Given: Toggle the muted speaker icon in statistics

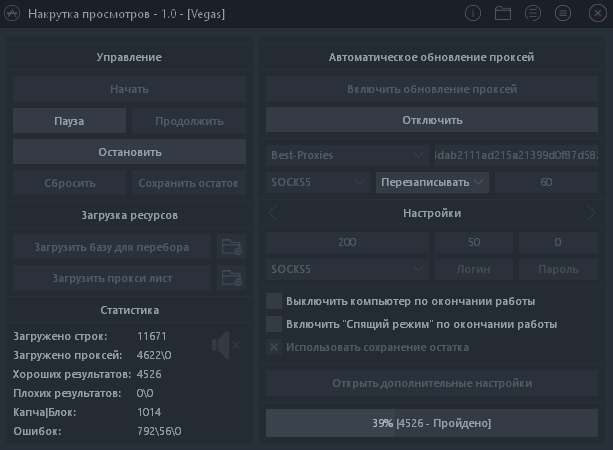Looking at the screenshot, I should (x=225, y=346).
